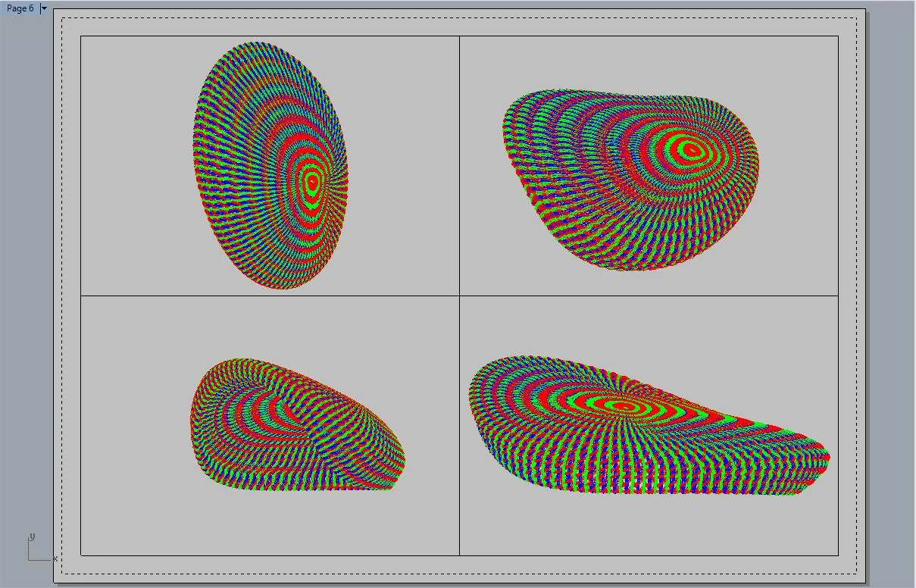Select the Page 6 layout title label

click(x=20, y=8)
